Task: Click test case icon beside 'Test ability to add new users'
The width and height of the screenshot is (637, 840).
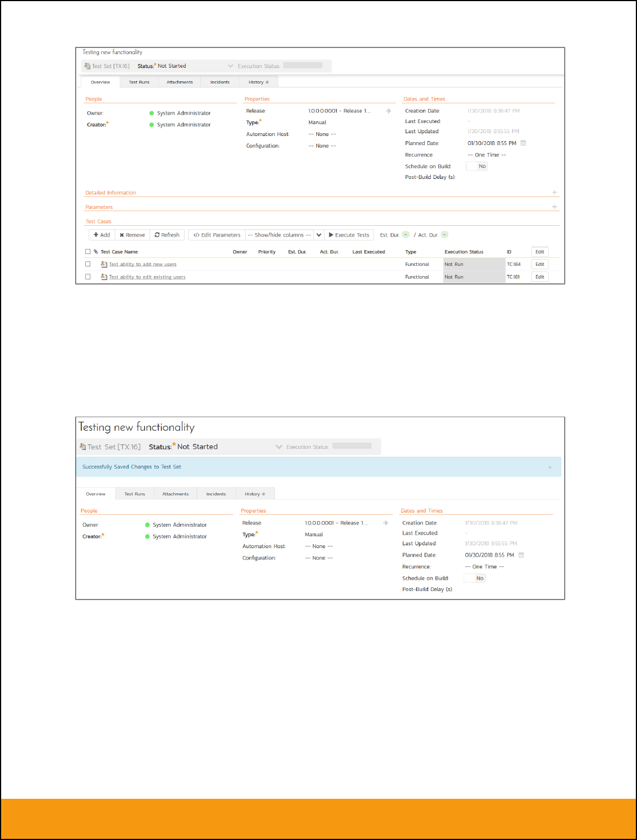Action: (104, 264)
